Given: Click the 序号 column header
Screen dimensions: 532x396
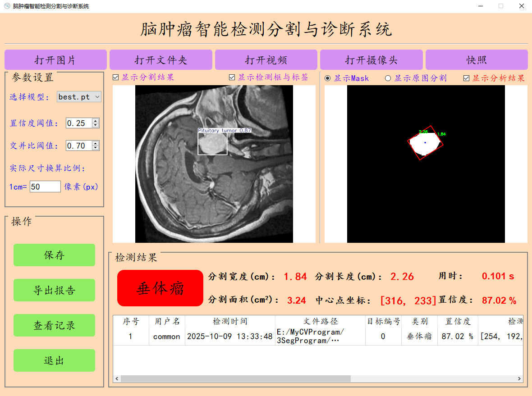Looking at the screenshot, I should (131, 321).
